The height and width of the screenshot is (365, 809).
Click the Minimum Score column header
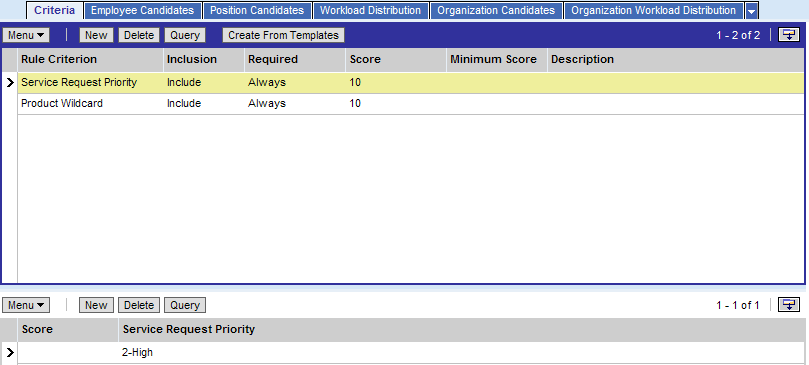coord(497,59)
